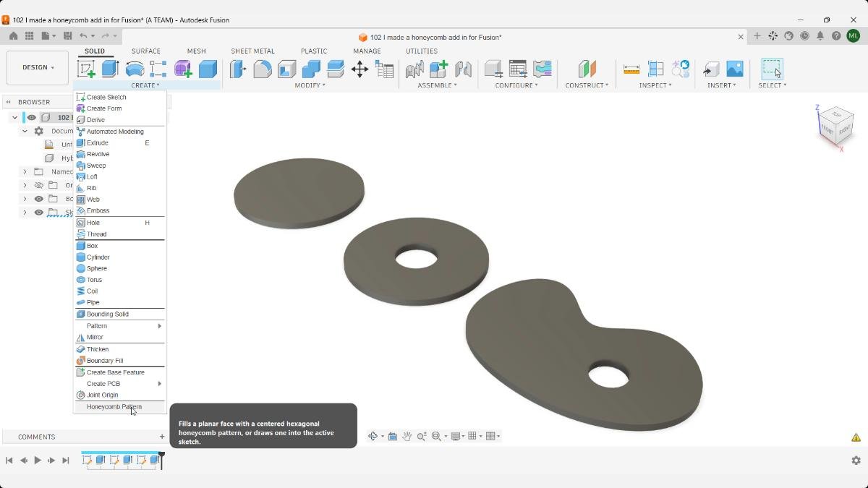868x488 pixels.
Task: Collapse the Browser panel arrows
Action: pos(9,102)
